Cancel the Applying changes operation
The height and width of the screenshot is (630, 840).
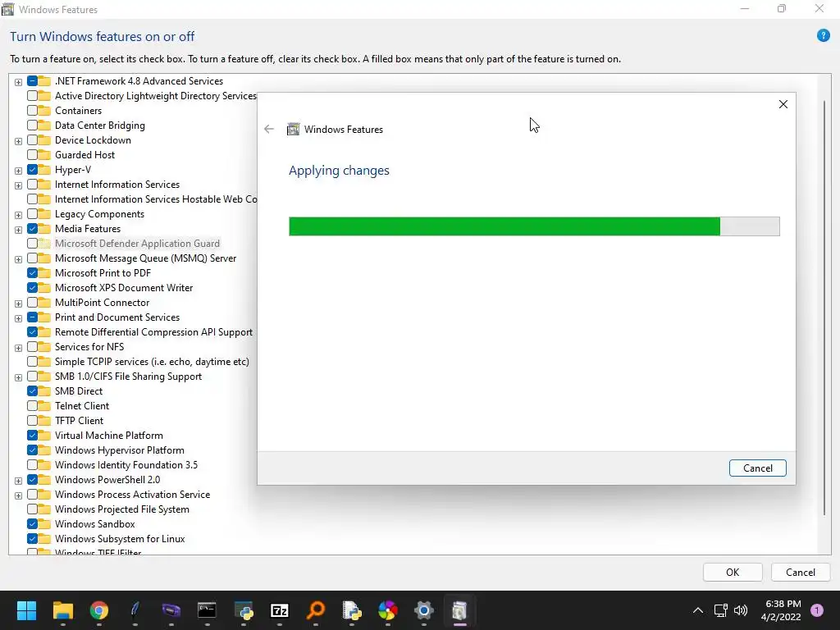757,468
